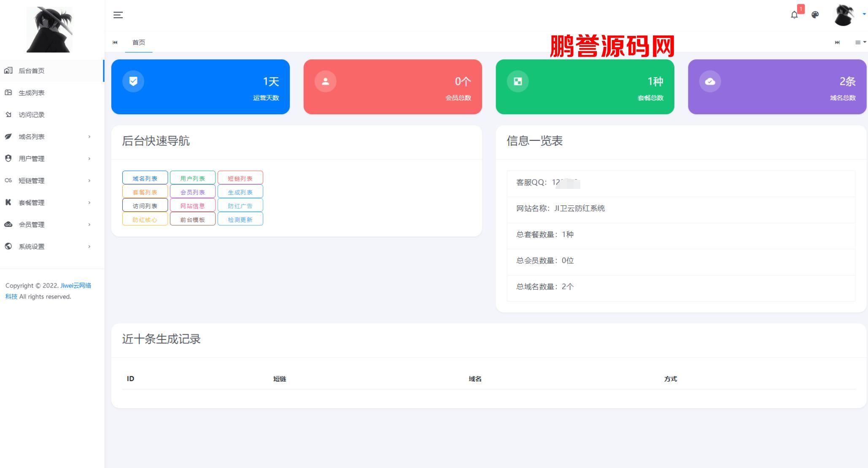Click the 前台模板 quick nav button
Viewport: 868px width, 468px height.
(x=193, y=219)
